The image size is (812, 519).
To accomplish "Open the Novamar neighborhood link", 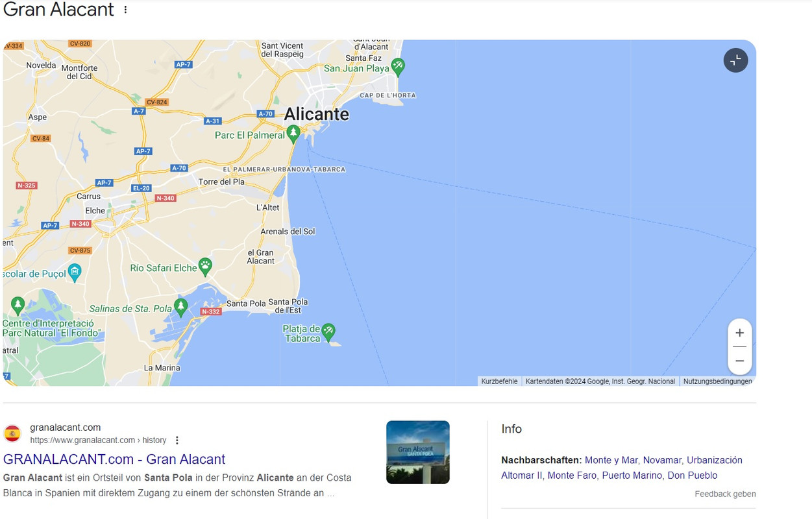I will [x=662, y=460].
